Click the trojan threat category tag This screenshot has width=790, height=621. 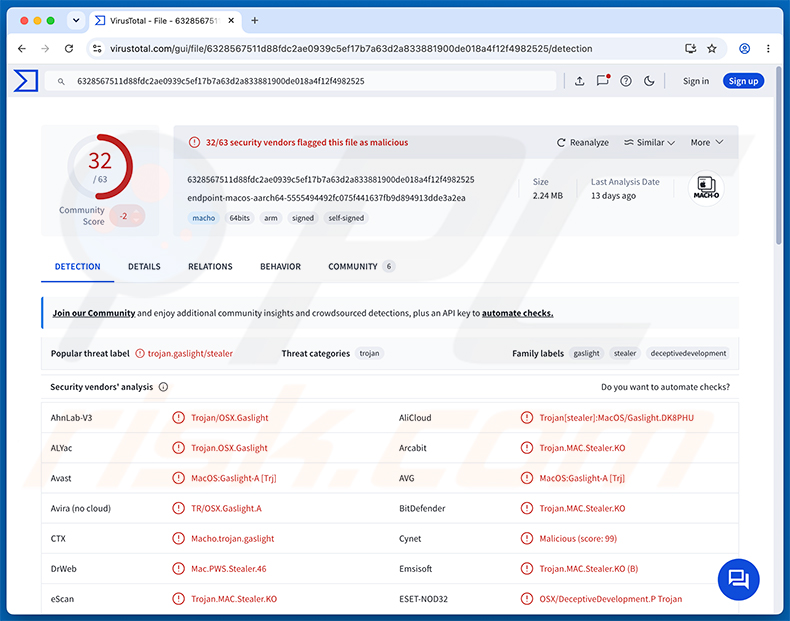[369, 354]
